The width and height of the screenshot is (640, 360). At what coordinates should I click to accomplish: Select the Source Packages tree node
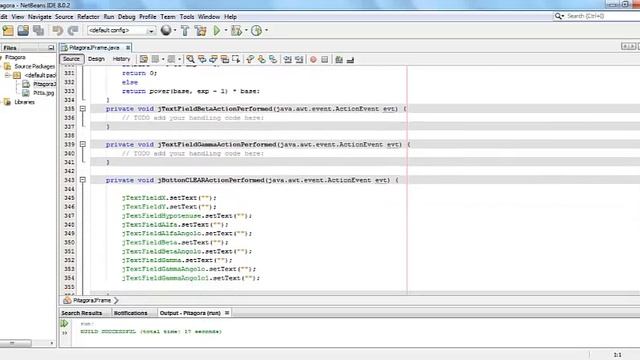(35, 66)
